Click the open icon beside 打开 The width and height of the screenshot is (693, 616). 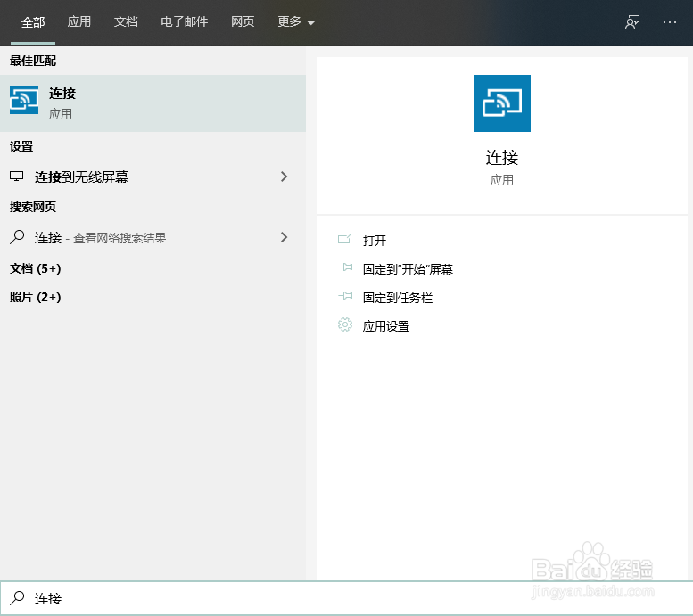point(345,239)
